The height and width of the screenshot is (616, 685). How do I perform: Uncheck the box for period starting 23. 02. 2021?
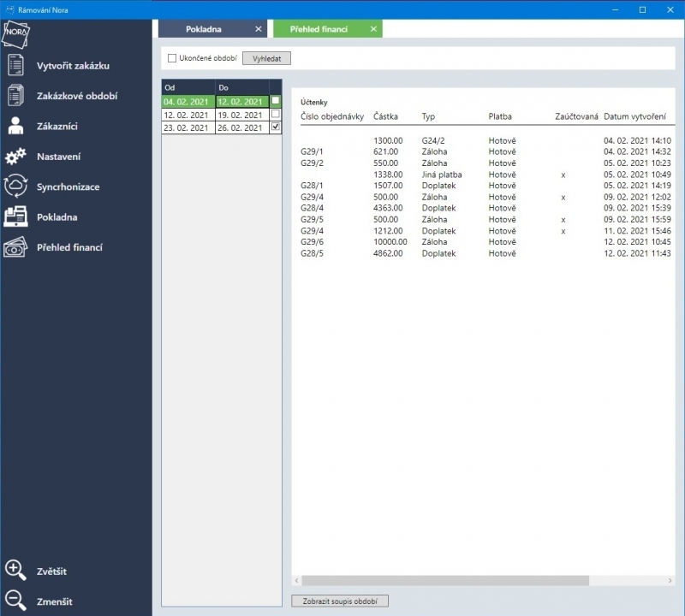(x=275, y=127)
